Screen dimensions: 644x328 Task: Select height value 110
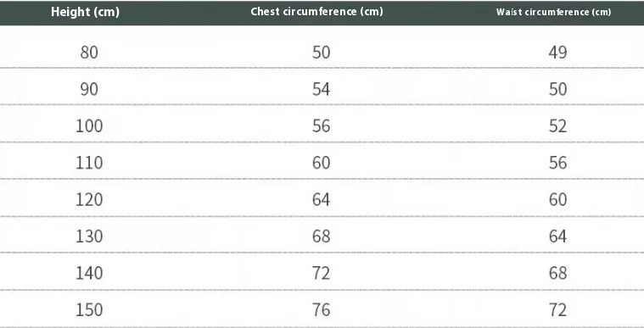coord(89,163)
